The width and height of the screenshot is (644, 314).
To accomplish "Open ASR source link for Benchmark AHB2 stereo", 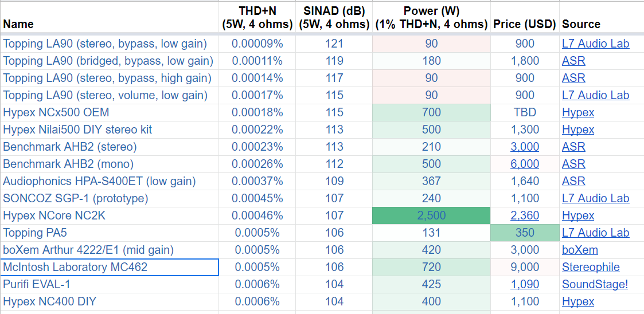I will point(573,147).
